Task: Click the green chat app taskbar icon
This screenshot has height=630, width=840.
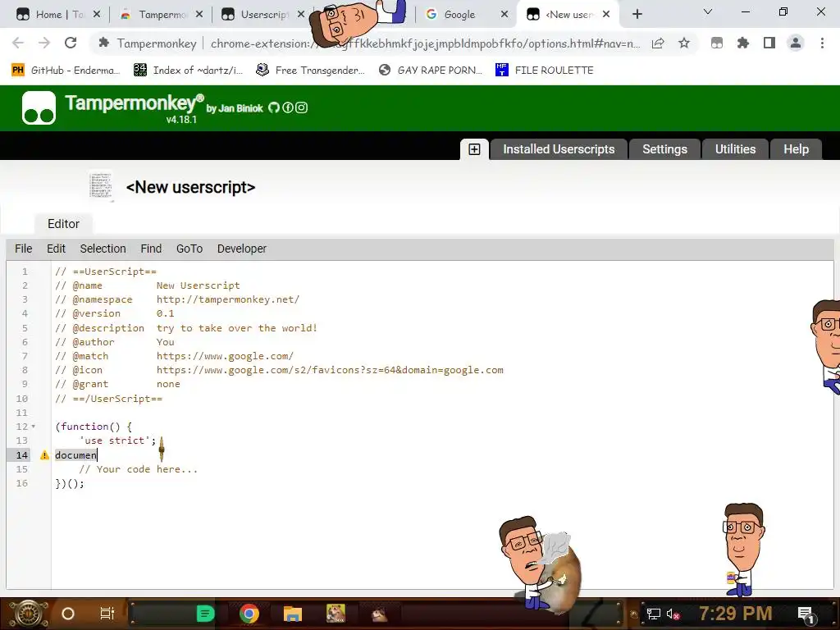Action: [205, 614]
